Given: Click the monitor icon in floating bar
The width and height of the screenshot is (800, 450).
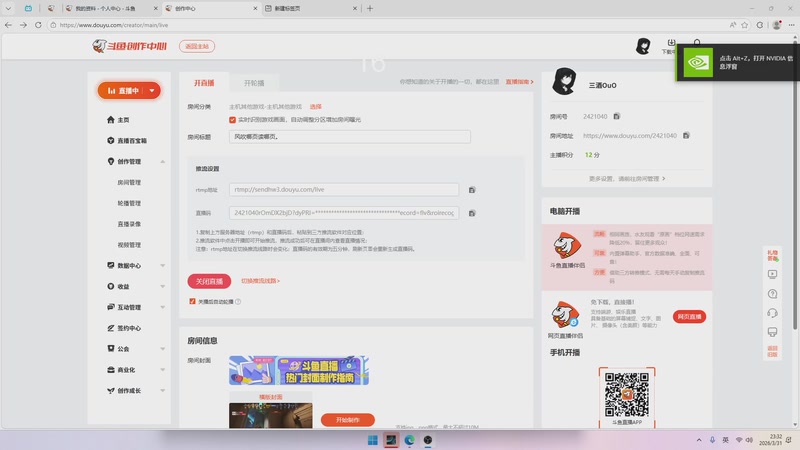Looking at the screenshot, I should coord(772,332).
